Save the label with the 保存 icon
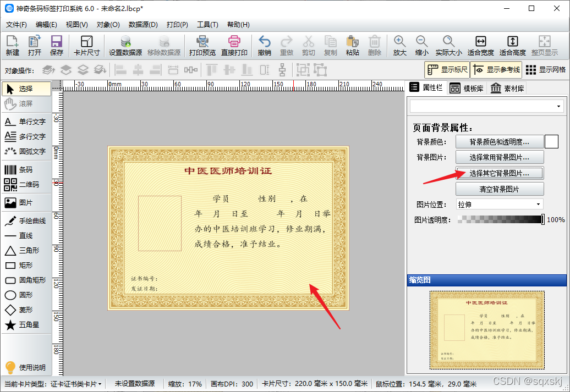570x392 pixels. (56, 46)
